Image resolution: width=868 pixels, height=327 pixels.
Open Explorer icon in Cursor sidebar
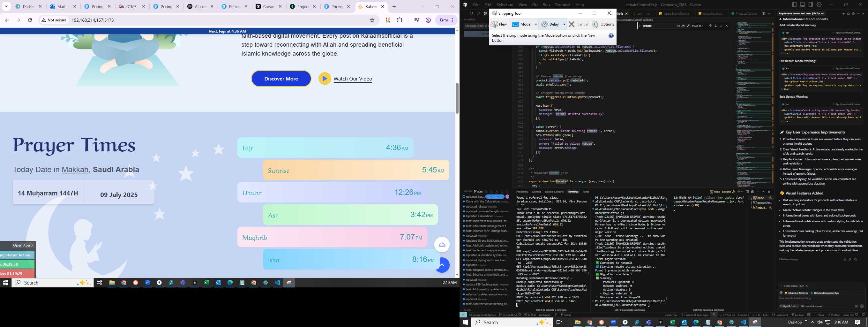tap(471, 13)
